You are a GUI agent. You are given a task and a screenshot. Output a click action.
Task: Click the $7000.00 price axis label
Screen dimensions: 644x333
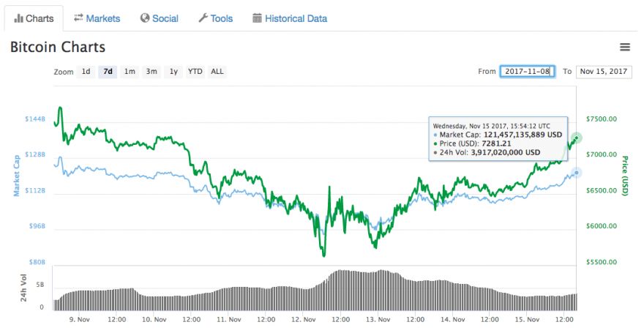(x=602, y=155)
